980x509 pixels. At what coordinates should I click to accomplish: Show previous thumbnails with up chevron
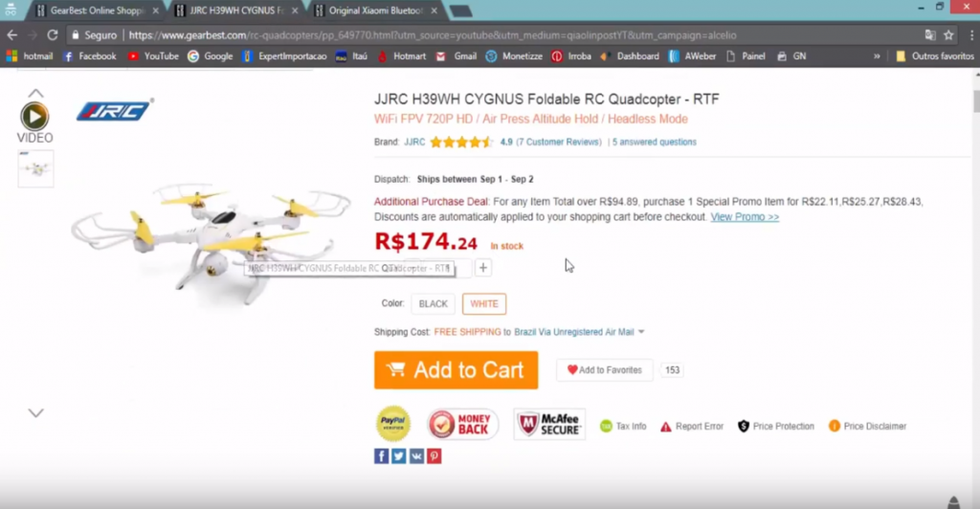[35, 94]
